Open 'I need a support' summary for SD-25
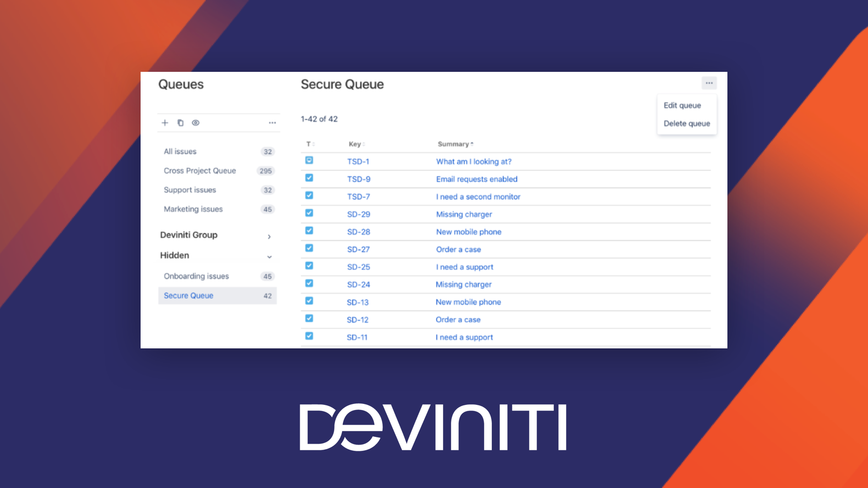 point(465,267)
